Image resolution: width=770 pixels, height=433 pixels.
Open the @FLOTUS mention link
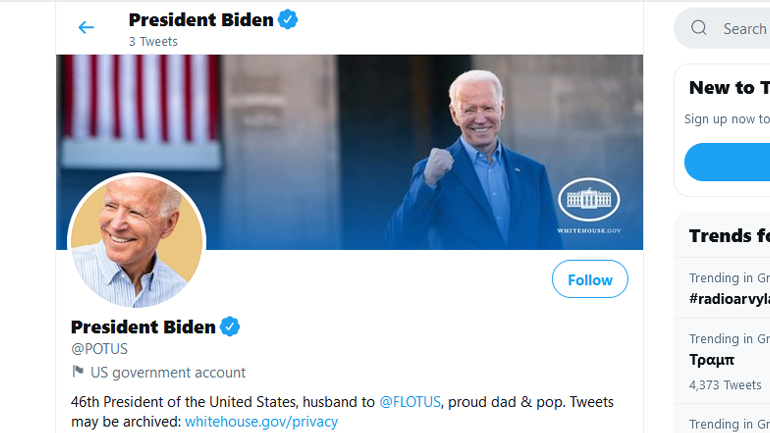pos(411,402)
